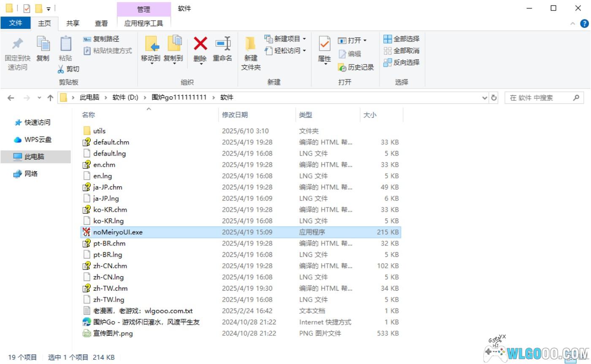
Task: Click Refresh icon beside address bar
Action: click(x=494, y=98)
